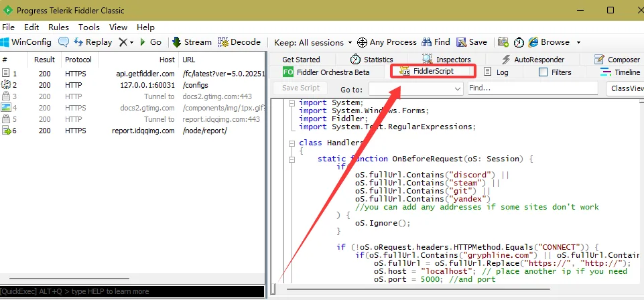Open Keep: All sessions dropdown

click(313, 42)
